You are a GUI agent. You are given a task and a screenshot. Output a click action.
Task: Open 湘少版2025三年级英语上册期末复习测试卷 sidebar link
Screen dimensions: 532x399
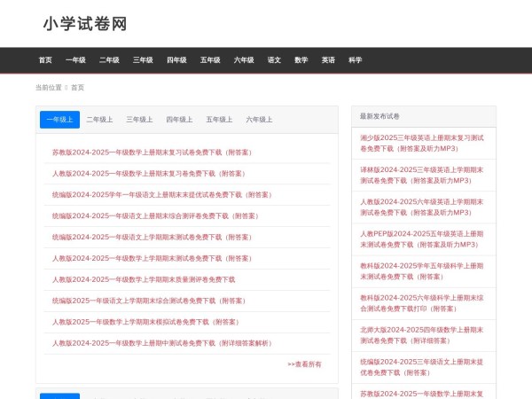422,145
